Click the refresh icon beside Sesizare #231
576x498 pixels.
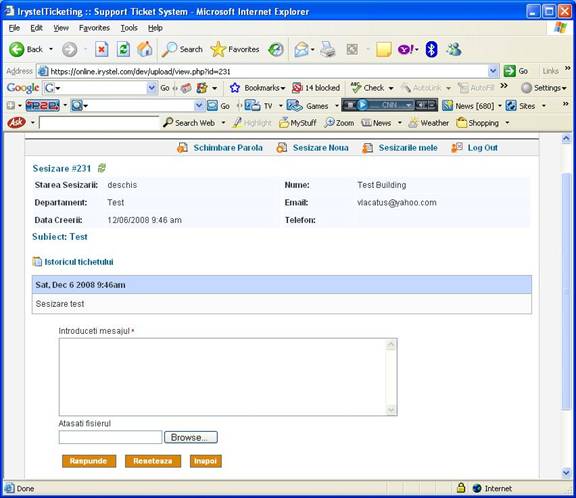pos(102,168)
